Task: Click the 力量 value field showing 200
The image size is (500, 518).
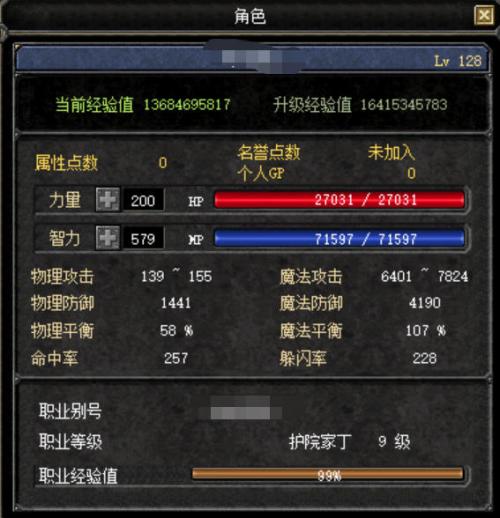Action: click(x=143, y=200)
